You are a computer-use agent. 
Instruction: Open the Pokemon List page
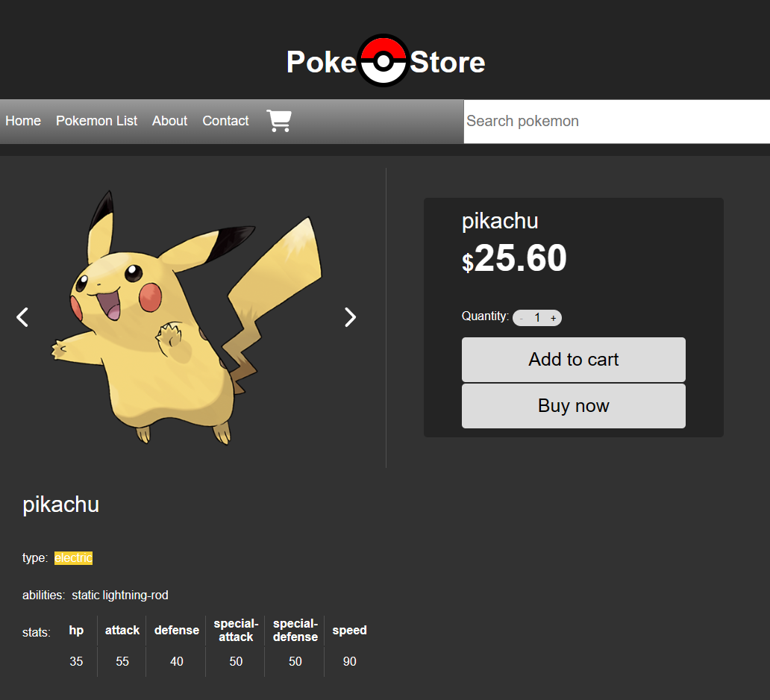[97, 121]
